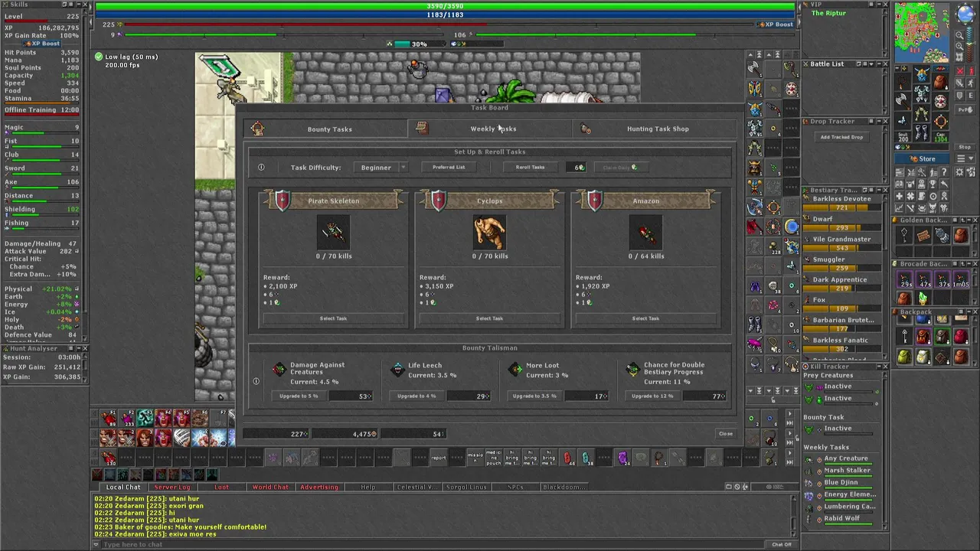Image resolution: width=980 pixels, height=551 pixels.
Task: Upgrade Double Bestiary Progress chance to 12%
Action: tap(652, 396)
